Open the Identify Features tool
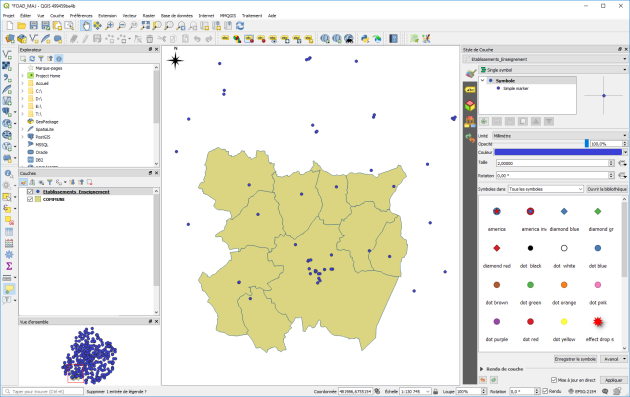The image size is (630, 397). coord(8,174)
